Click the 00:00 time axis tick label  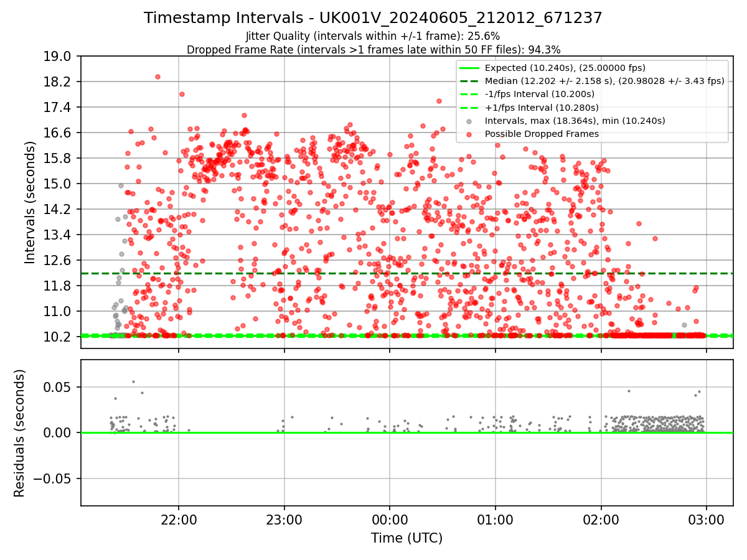(390, 518)
